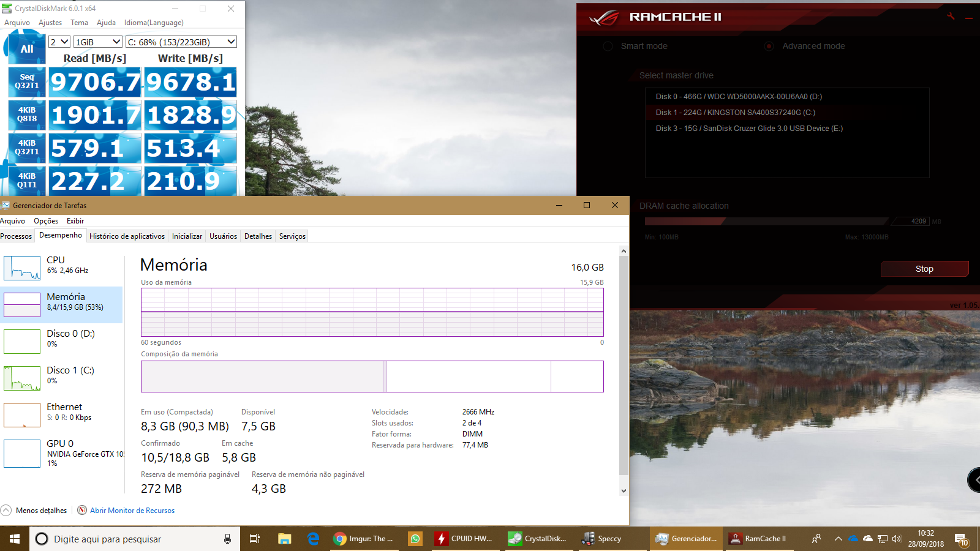
Task: Open CrystalDiskMark Arquivo menu
Action: point(17,23)
